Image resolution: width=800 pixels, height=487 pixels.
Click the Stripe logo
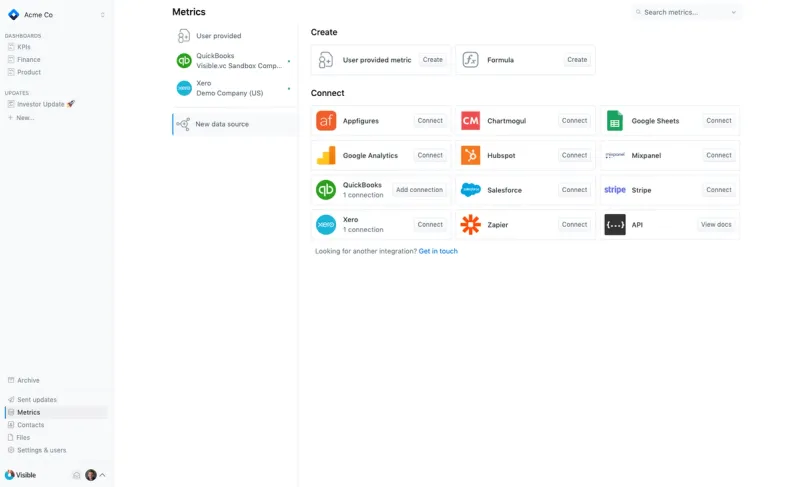tap(615, 190)
